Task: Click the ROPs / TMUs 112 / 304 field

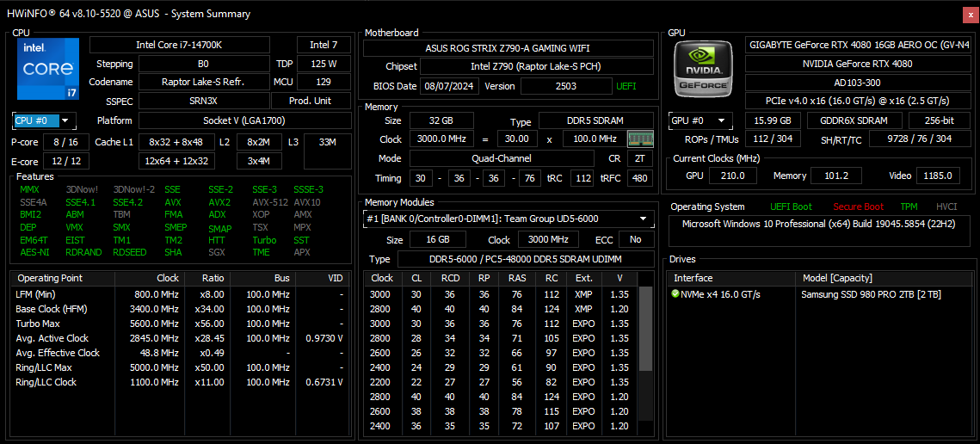Action: coord(773,139)
